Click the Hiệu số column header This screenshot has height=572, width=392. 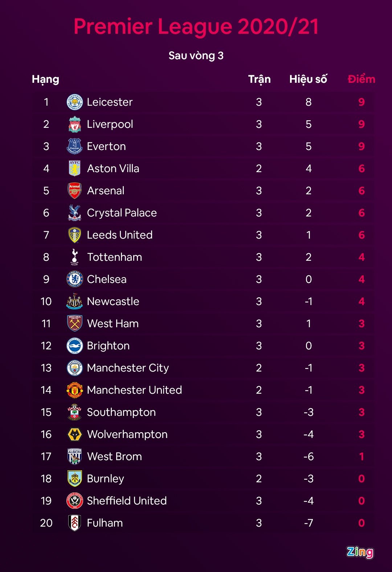point(308,79)
